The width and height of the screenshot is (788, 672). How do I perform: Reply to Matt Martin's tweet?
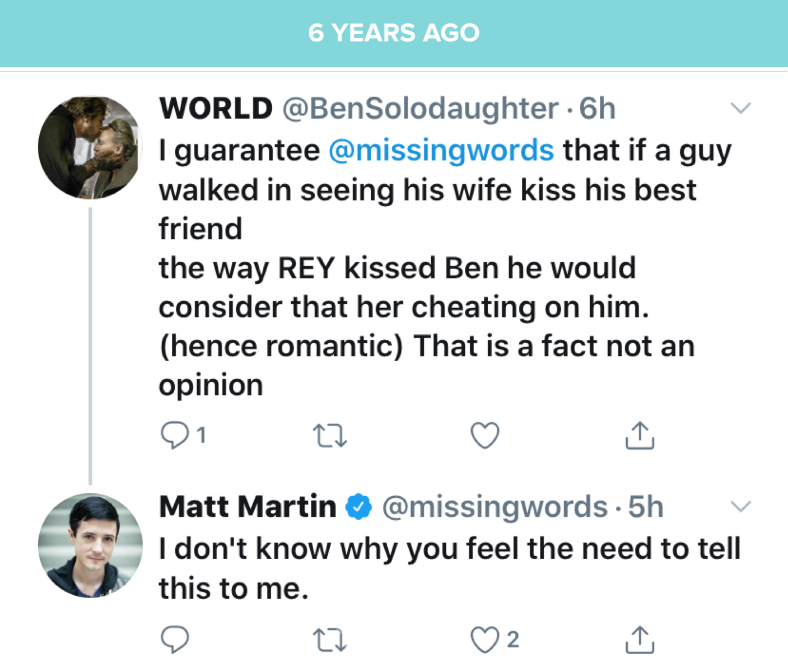click(175, 640)
